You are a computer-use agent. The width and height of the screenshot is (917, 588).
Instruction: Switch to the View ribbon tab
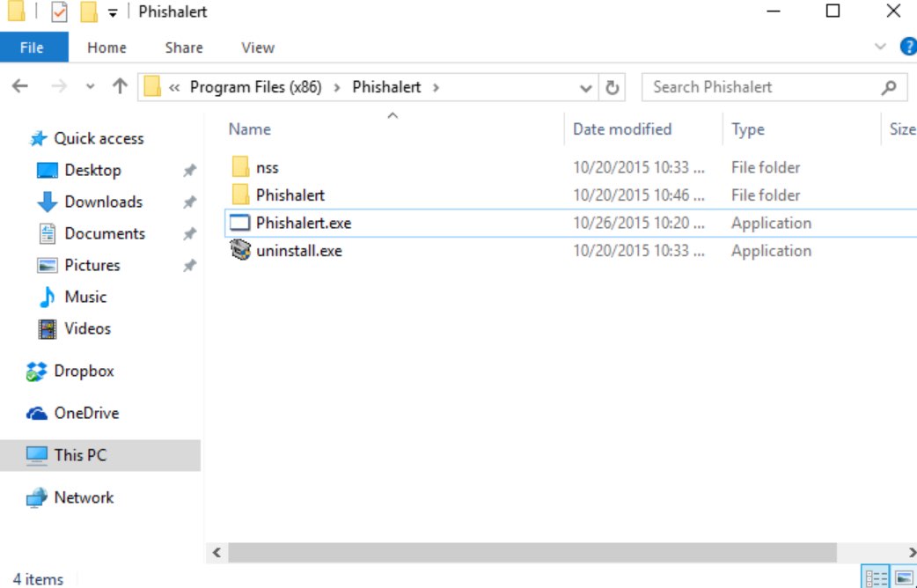(x=257, y=48)
